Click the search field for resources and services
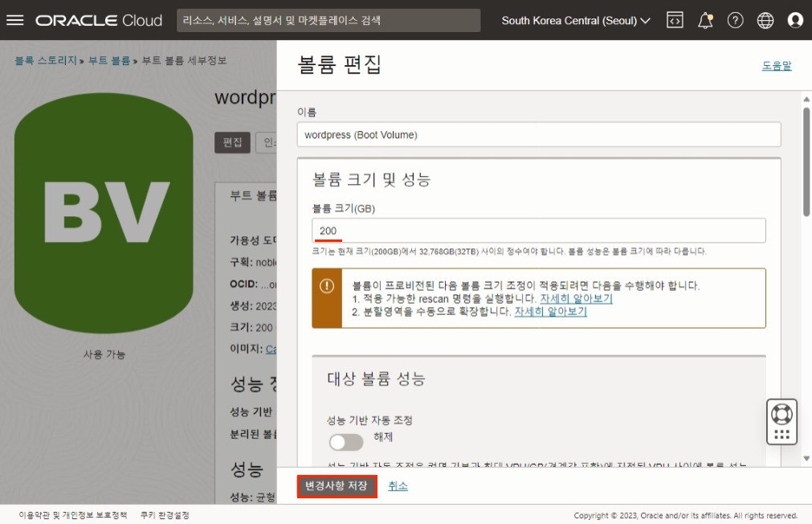Image resolution: width=812 pixels, height=524 pixels. (328, 20)
